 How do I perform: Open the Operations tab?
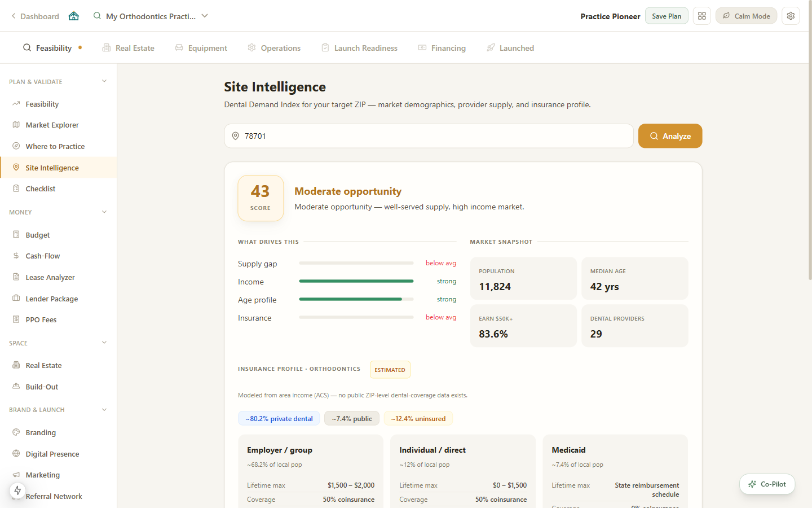274,48
